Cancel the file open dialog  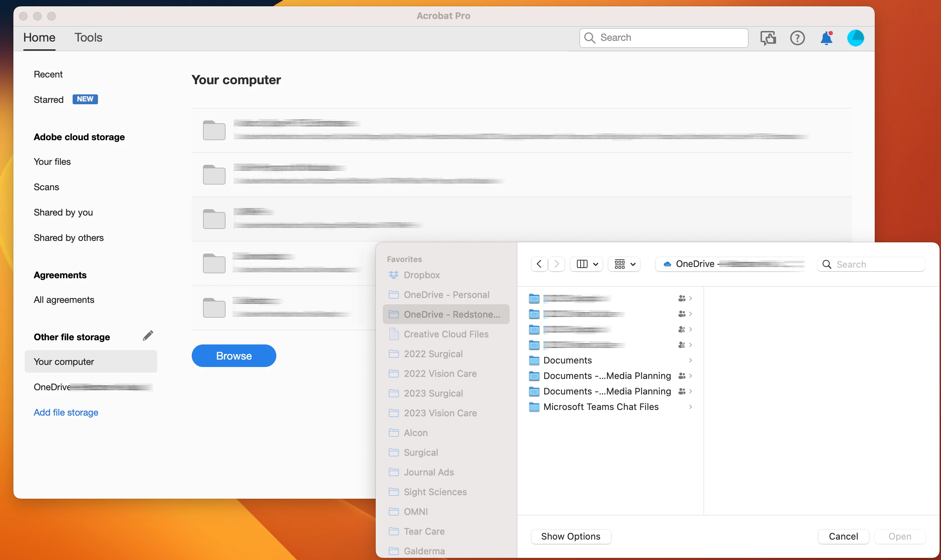(x=843, y=536)
